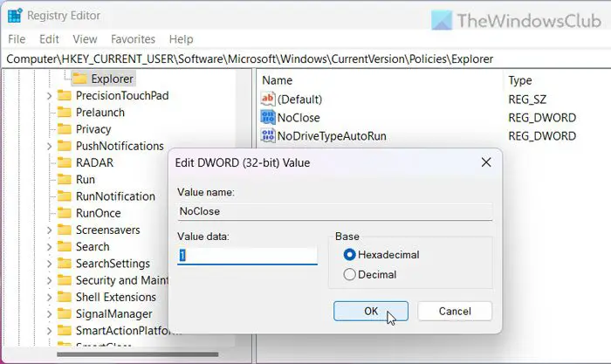Viewport: 611px width, 364px height.
Task: Select the PrecisionTouchPad folder icon
Action: pos(65,95)
